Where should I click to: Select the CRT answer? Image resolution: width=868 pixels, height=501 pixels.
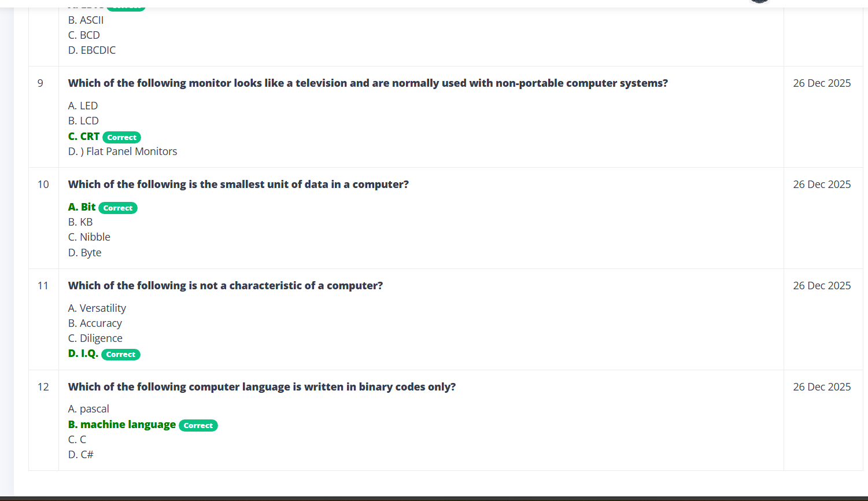[x=84, y=137]
